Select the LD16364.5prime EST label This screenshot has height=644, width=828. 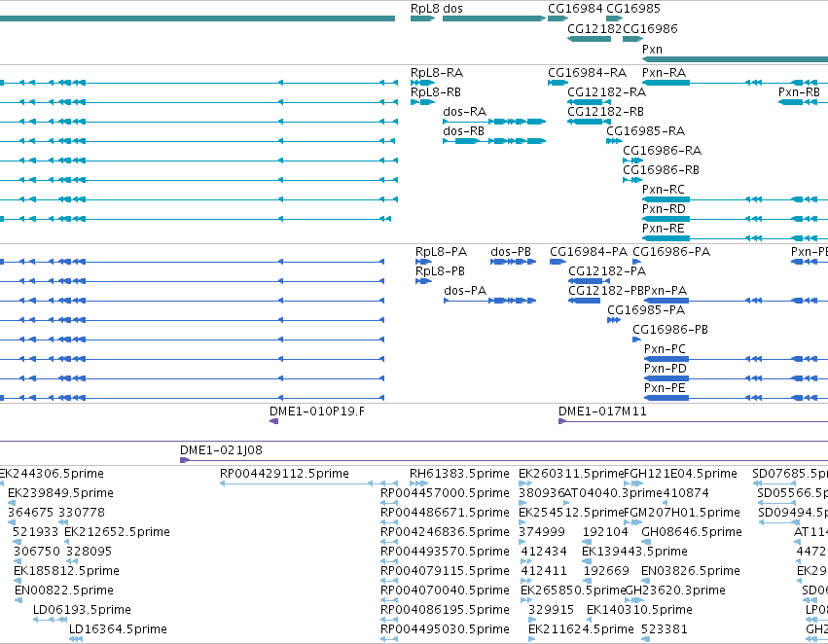pos(118,630)
